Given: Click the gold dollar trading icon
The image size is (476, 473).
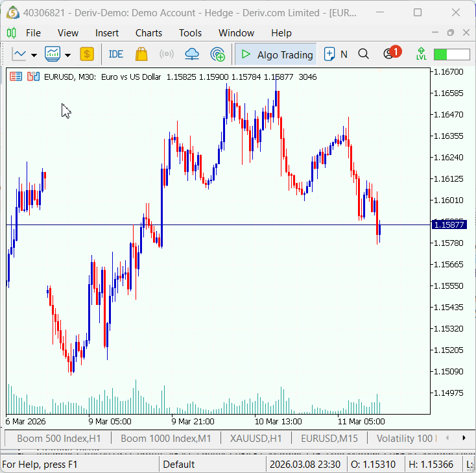Looking at the screenshot, I should pos(87,54).
